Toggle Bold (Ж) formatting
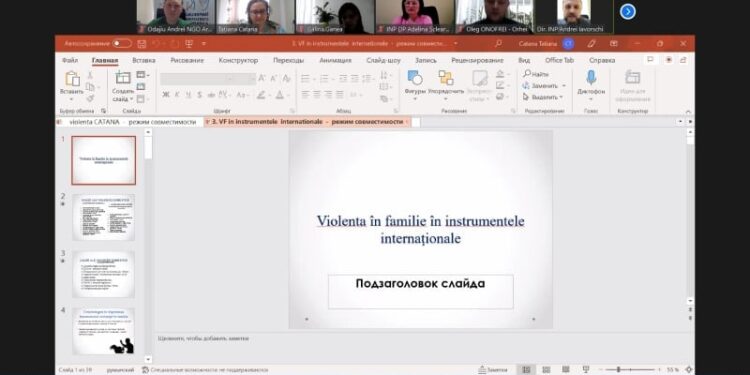The height and width of the screenshot is (375, 750). tap(165, 95)
